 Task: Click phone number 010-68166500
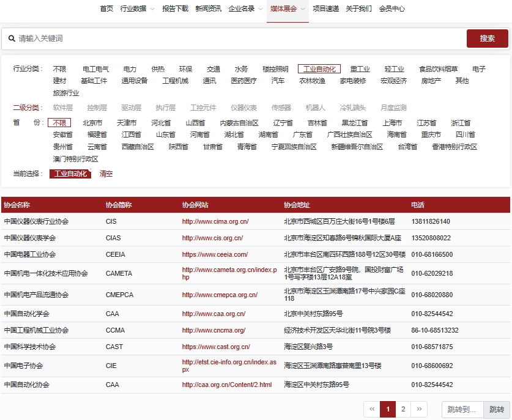(x=432, y=254)
